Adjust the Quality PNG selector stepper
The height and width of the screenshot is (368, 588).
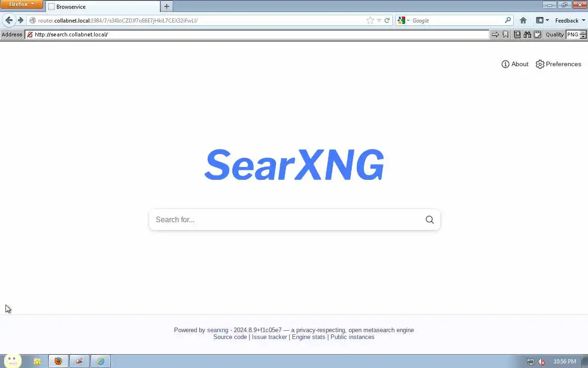point(583,34)
